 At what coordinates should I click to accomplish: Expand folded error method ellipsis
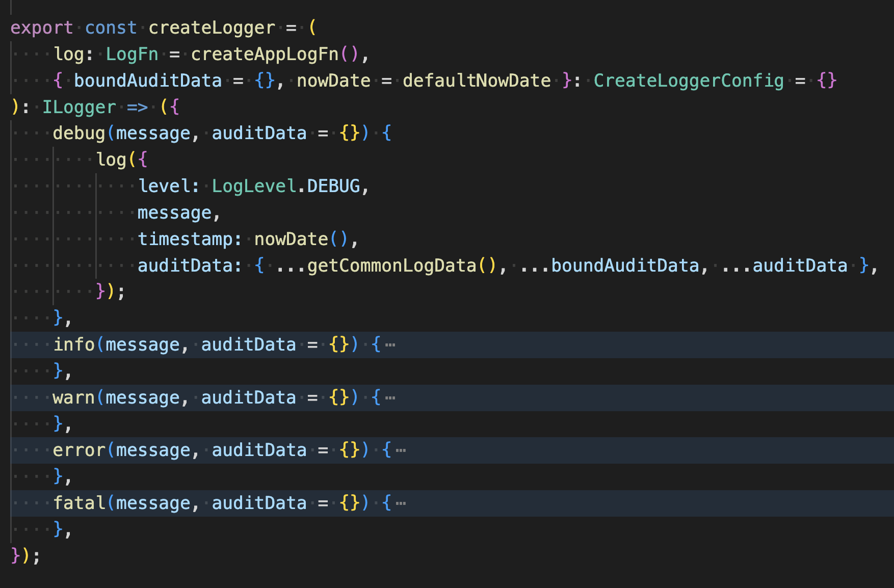401,450
